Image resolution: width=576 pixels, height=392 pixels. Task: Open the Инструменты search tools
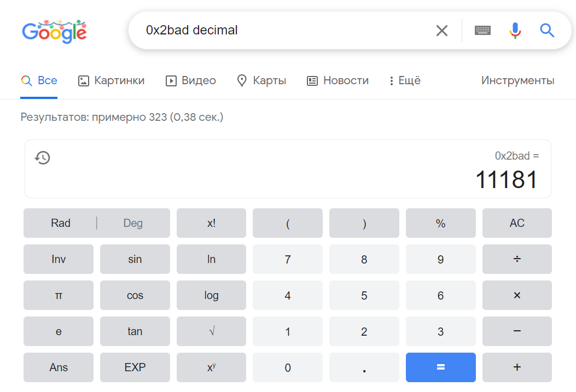[517, 81]
